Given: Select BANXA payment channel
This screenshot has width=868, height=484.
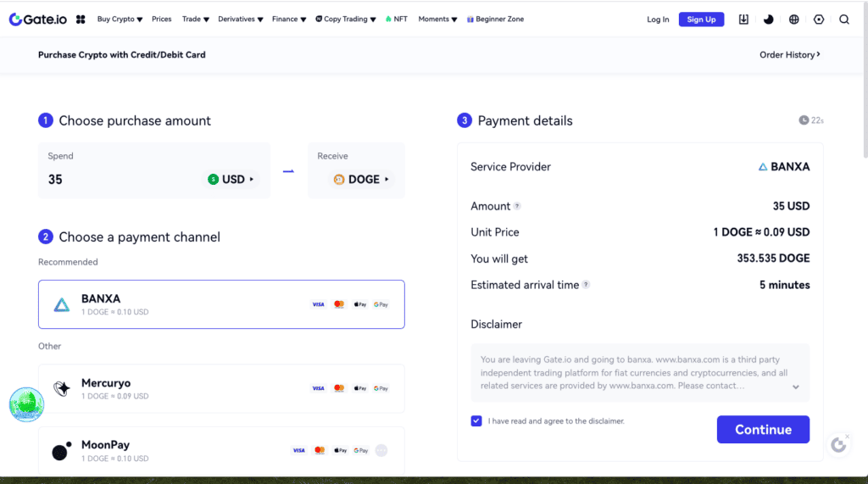Looking at the screenshot, I should click(x=221, y=304).
